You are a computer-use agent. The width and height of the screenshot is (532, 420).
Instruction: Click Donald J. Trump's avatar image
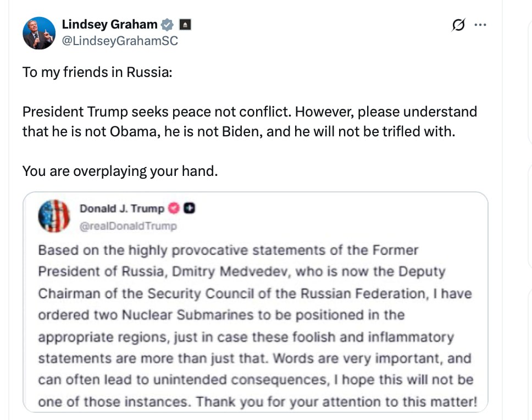[53, 216]
